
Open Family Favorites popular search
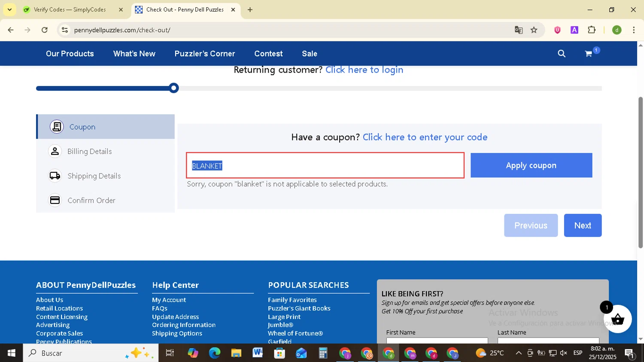click(x=292, y=300)
